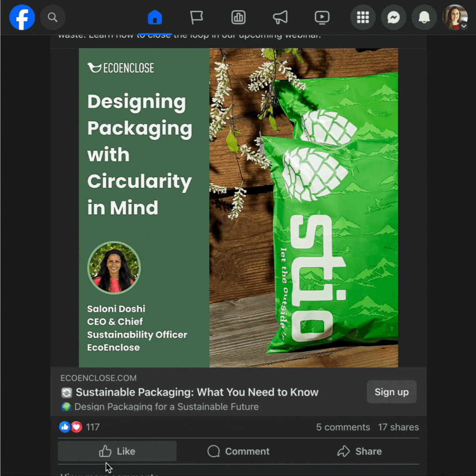Open the 5 comments link
The image size is (476, 476).
(x=343, y=427)
